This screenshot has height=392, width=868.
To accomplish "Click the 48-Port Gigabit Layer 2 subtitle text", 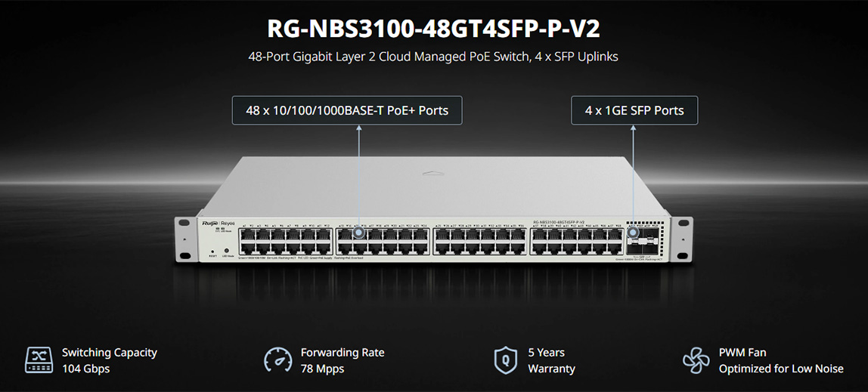I will (x=433, y=57).
